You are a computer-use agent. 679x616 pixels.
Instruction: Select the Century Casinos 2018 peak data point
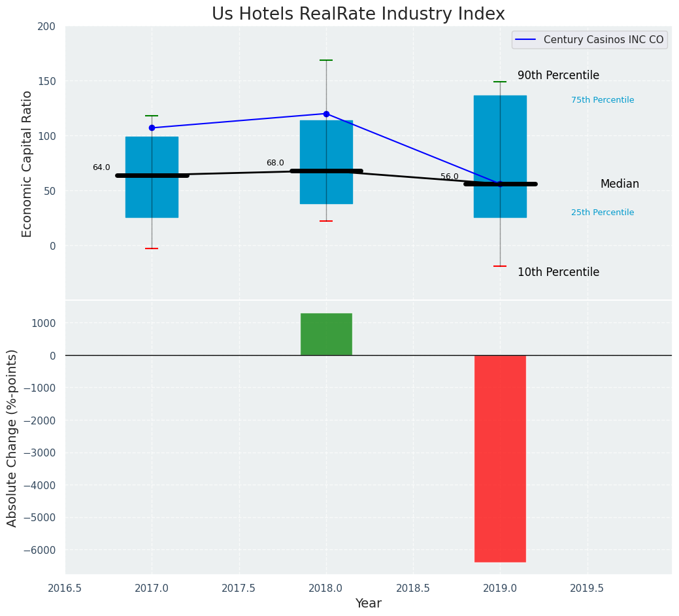point(326,114)
